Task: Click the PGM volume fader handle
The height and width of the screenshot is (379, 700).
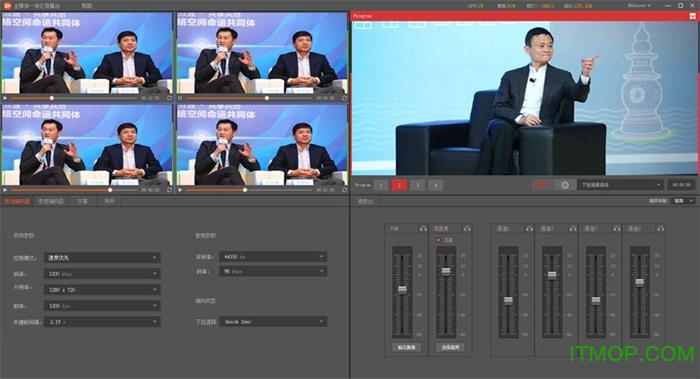Action: click(402, 289)
